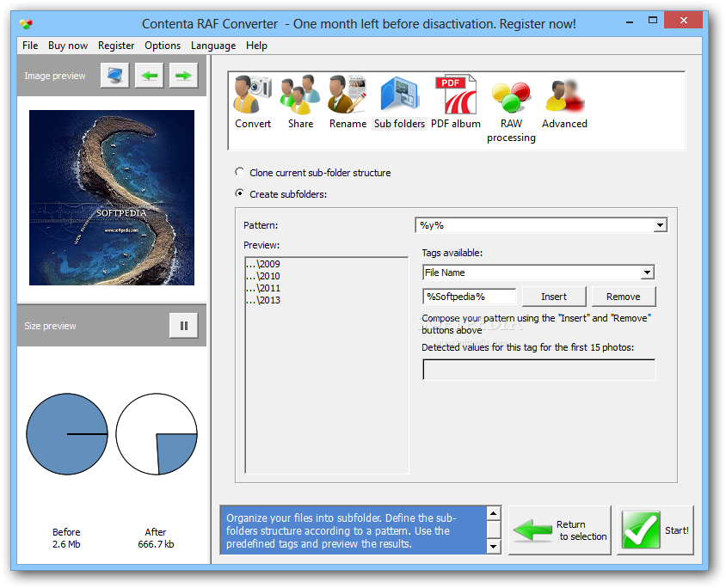
Task: Click the After 666.7 kb label
Action: pyautogui.click(x=156, y=538)
